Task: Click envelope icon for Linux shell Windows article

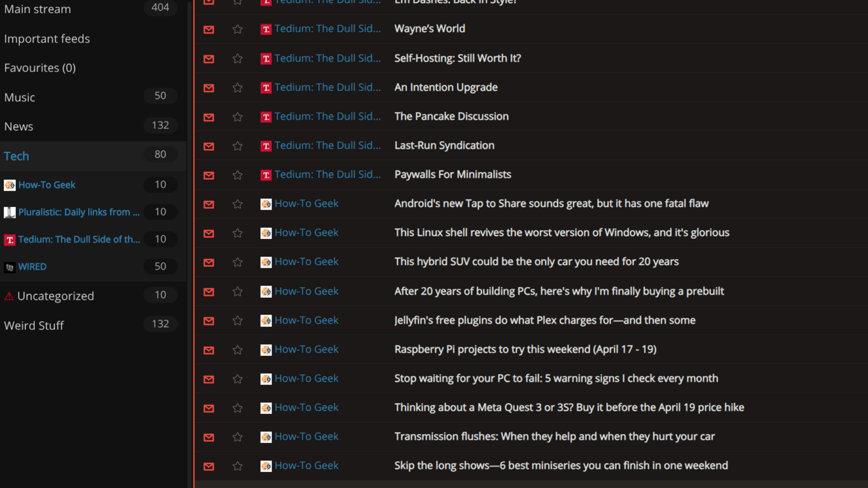Action: 209,233
